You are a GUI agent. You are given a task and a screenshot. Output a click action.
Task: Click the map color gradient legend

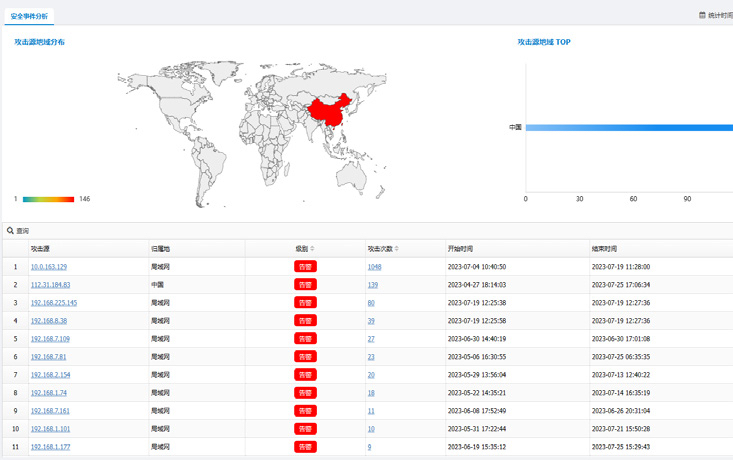click(x=48, y=199)
